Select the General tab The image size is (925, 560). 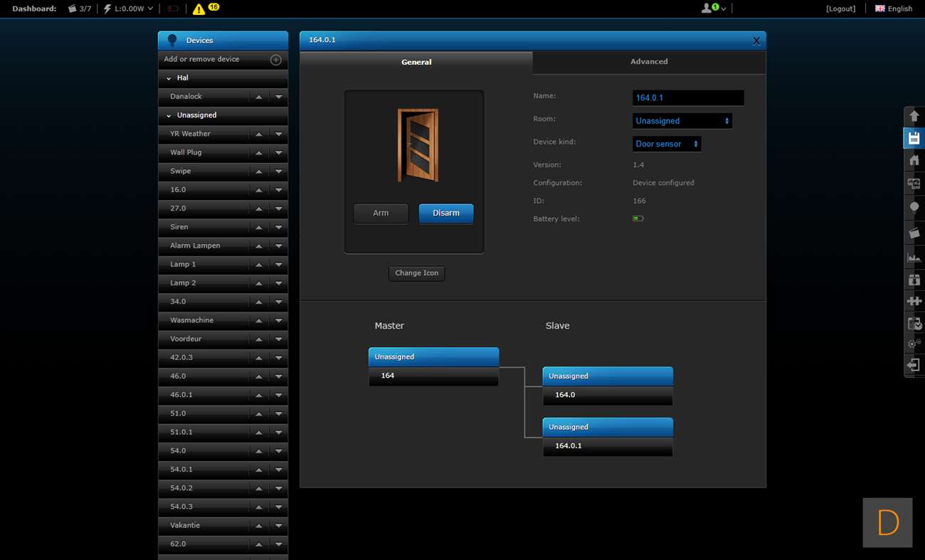[x=416, y=63]
